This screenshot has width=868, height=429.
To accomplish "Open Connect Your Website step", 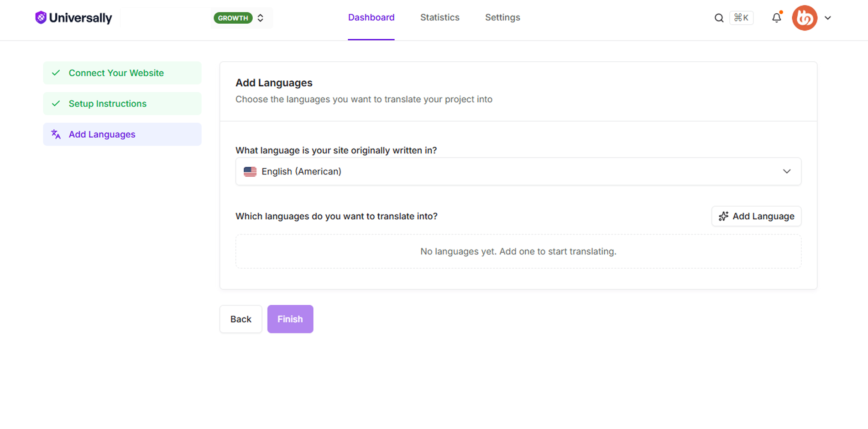I will coord(122,73).
